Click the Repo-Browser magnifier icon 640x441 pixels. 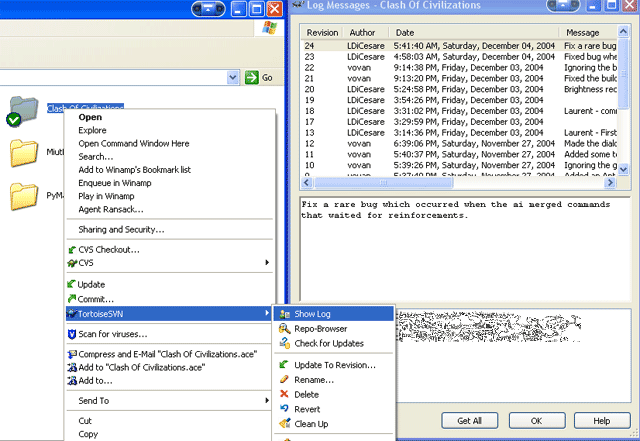pyautogui.click(x=285, y=329)
